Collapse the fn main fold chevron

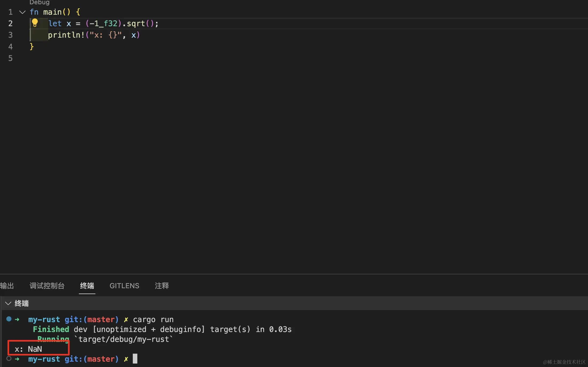point(22,12)
